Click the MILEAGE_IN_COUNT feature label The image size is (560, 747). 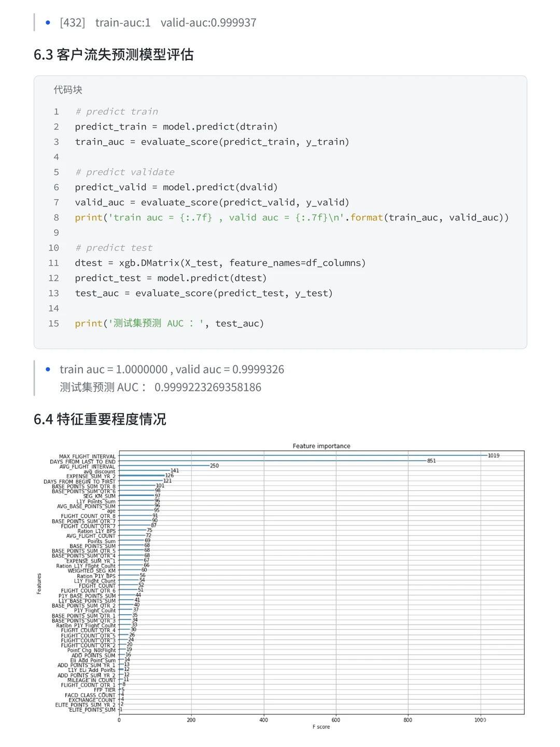[91, 680]
